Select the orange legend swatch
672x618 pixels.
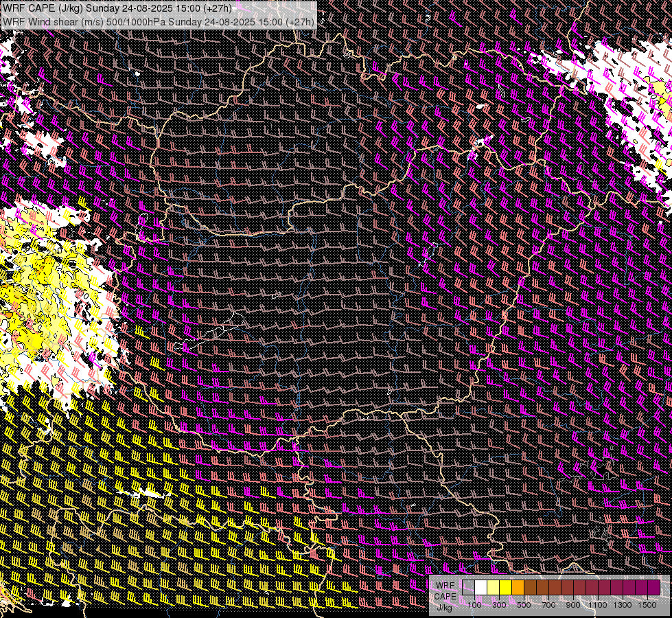point(518,588)
